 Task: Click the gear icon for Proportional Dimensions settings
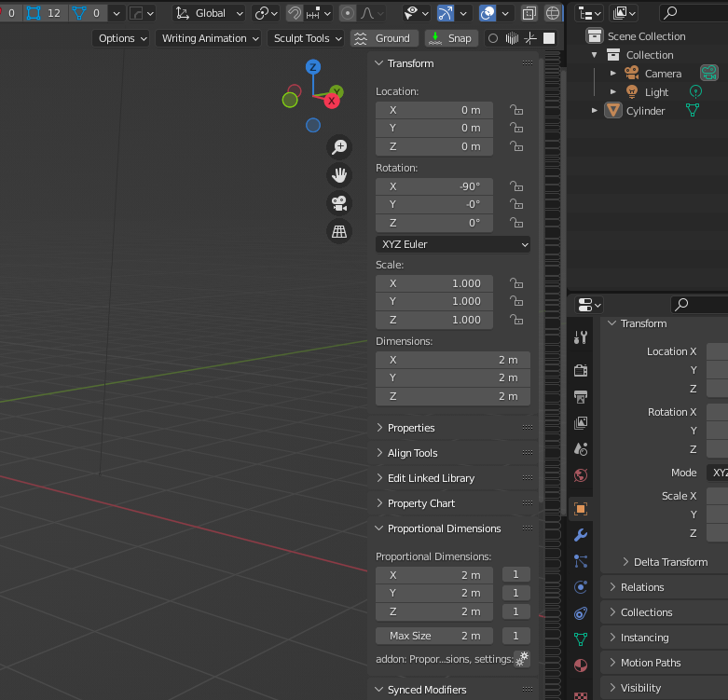tap(522, 659)
